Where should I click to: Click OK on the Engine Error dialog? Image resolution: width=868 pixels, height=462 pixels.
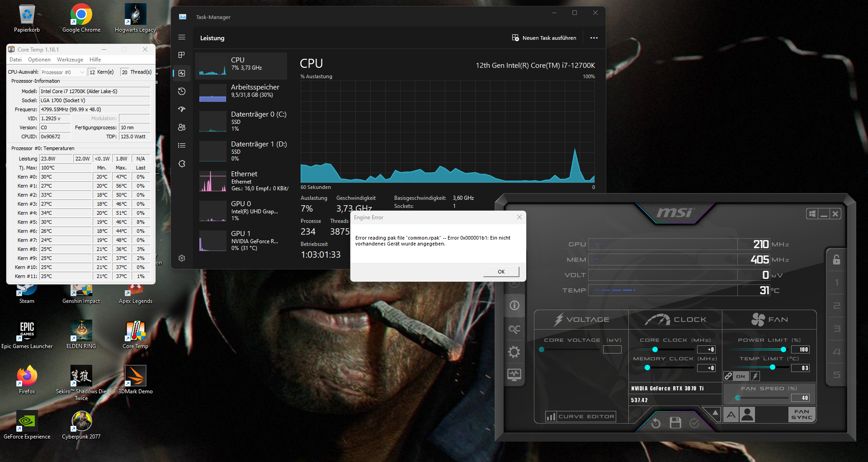[500, 271]
